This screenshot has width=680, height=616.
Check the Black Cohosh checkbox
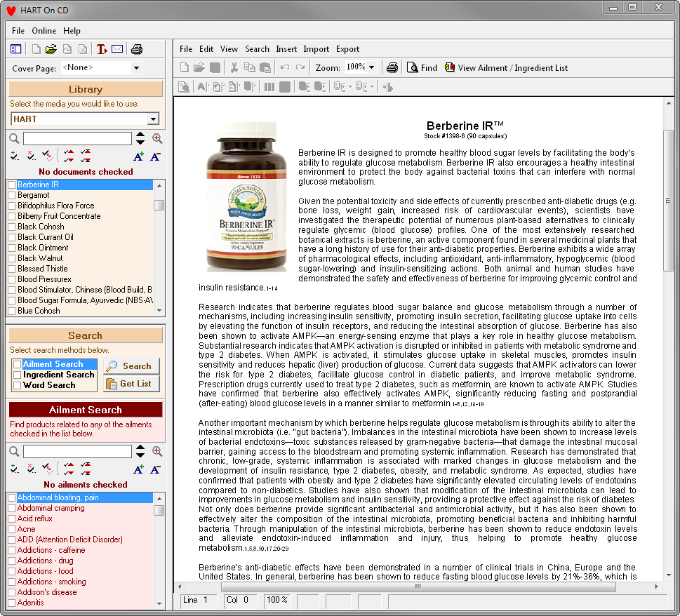(12, 227)
